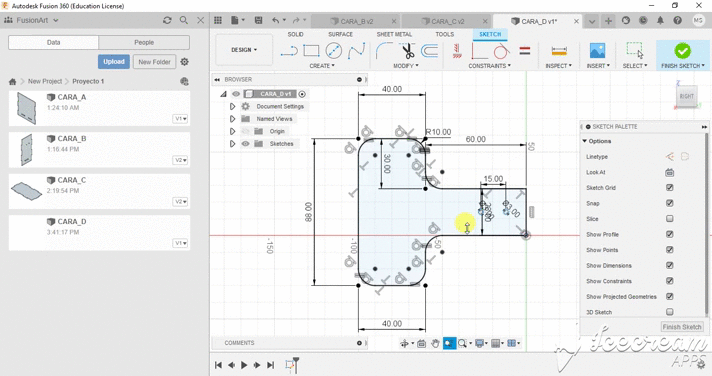Viewport: 712px width, 376px height.
Task: Toggle the Show Projected Geometries checkbox
Action: 670,296
